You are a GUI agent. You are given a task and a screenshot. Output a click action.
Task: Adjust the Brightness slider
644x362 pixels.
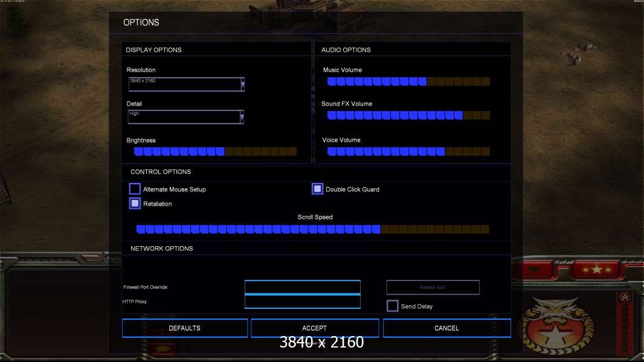[215, 151]
